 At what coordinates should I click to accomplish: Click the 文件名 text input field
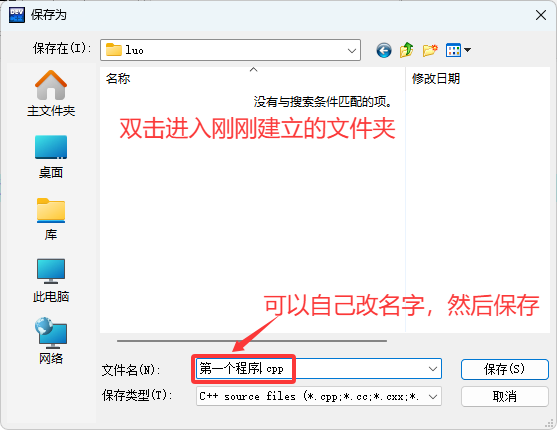coord(313,369)
